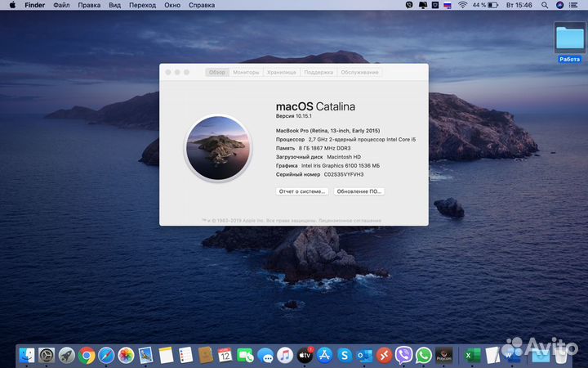Open the Переход menu
Viewport: 588px width, 368px height.
(142, 5)
